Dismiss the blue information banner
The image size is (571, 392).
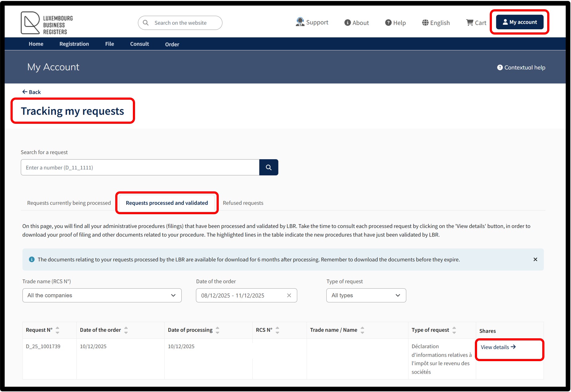coord(535,259)
